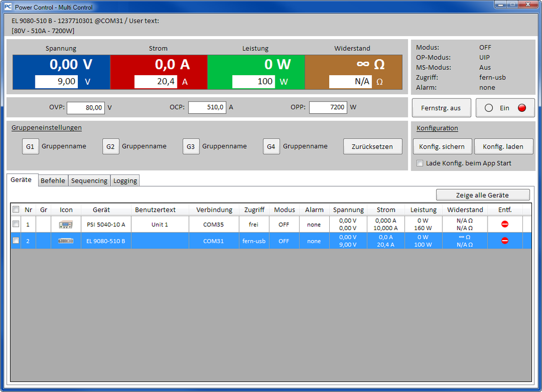Click the Fernstrg. aus button
The height and width of the screenshot is (392, 542).
(441, 107)
